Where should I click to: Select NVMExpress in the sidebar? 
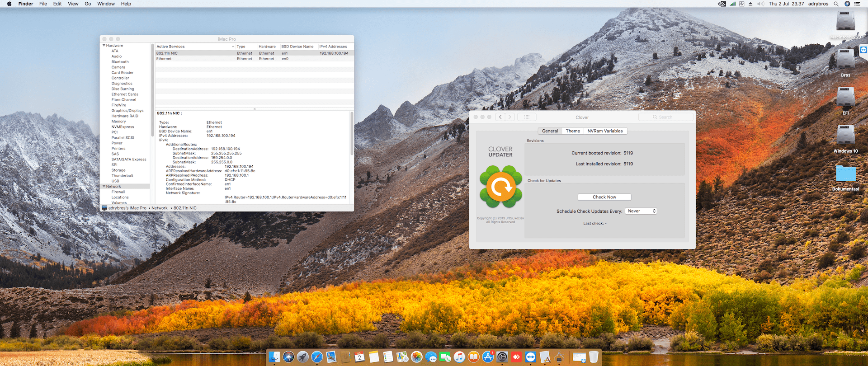(123, 127)
